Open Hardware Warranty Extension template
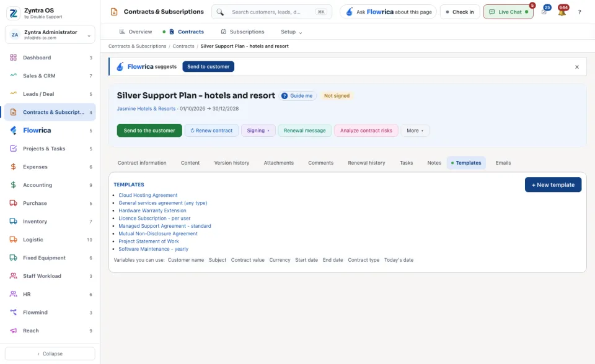 (x=152, y=211)
